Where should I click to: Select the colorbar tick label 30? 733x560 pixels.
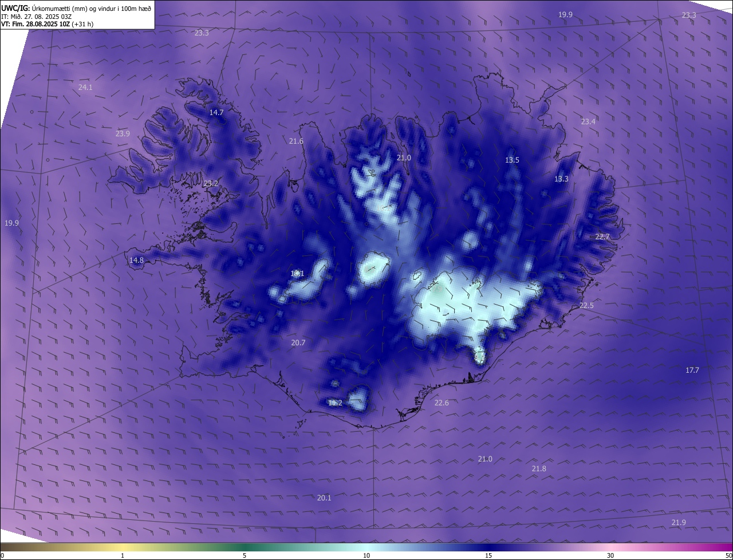610,556
